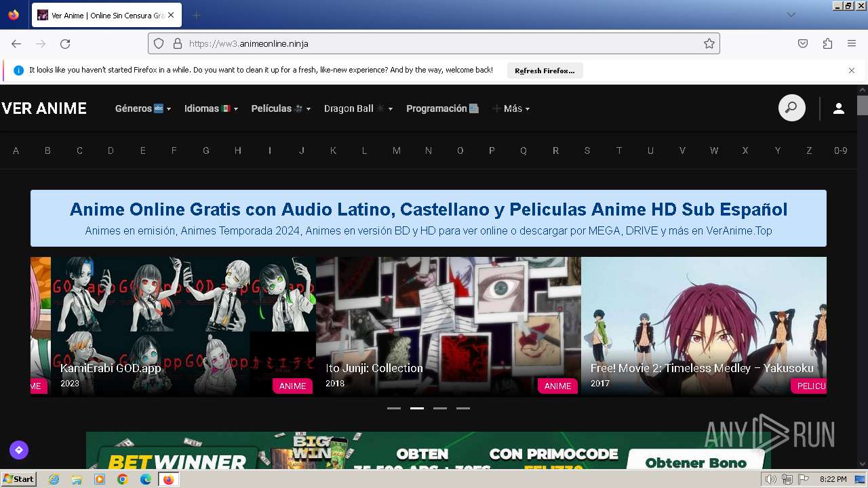Screen dimensions: 868x488
Task: Launch Microsoft Edge from the taskbar
Action: (x=146, y=479)
